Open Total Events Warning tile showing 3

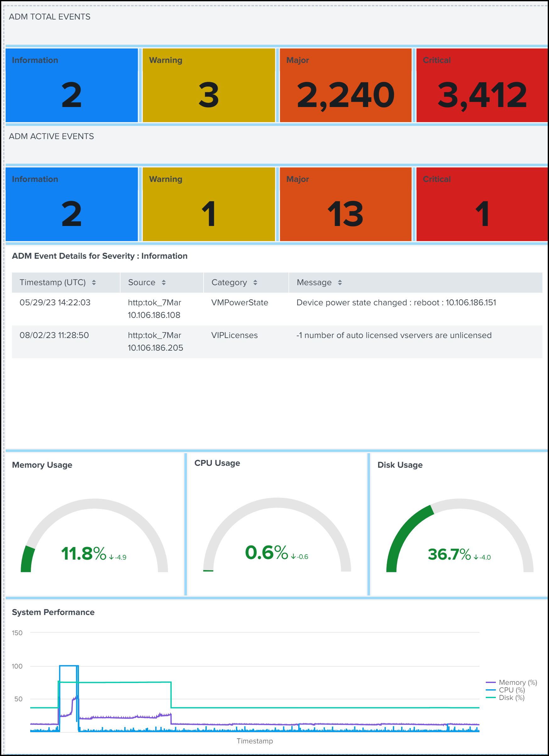[x=209, y=85]
